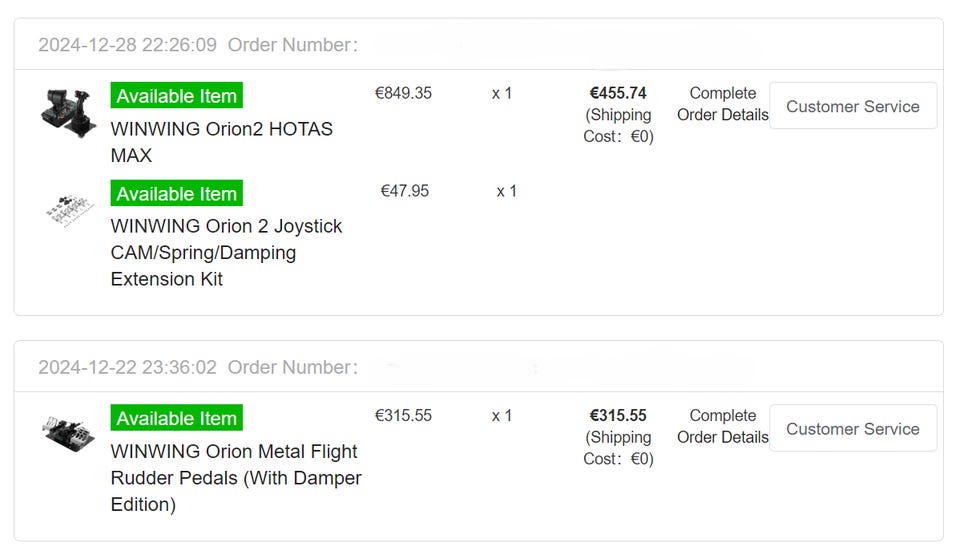Click the Available Item badge above Joystick Extension Kit
The height and width of the screenshot is (547, 960).
click(x=176, y=194)
